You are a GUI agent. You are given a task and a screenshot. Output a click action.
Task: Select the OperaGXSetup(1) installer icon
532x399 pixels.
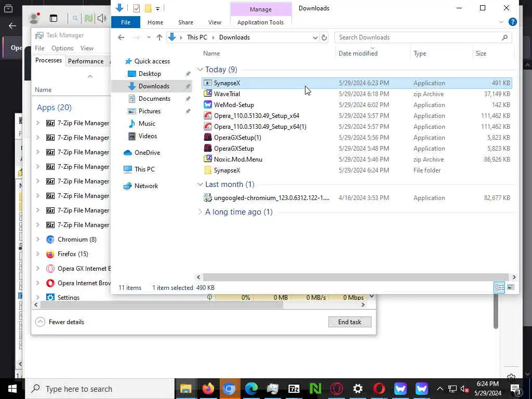coord(208,137)
